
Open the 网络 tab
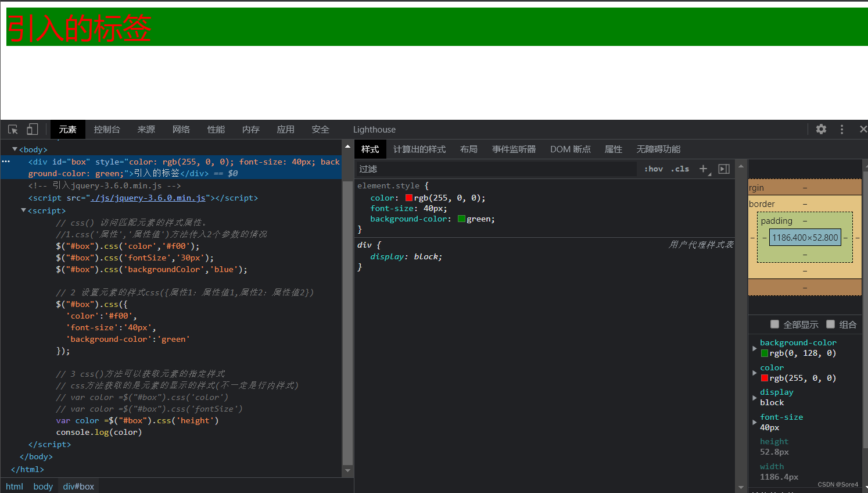tap(181, 130)
